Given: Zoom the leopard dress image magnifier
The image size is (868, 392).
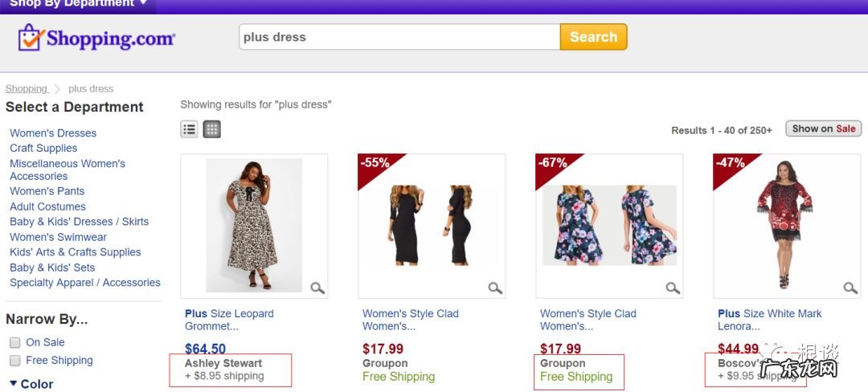Looking at the screenshot, I should pyautogui.click(x=317, y=288).
